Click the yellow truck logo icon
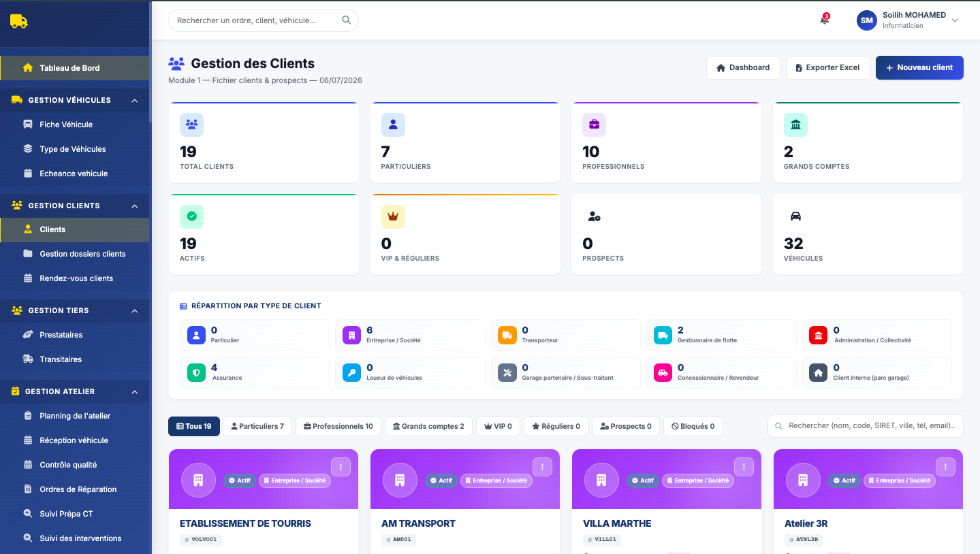 19,21
